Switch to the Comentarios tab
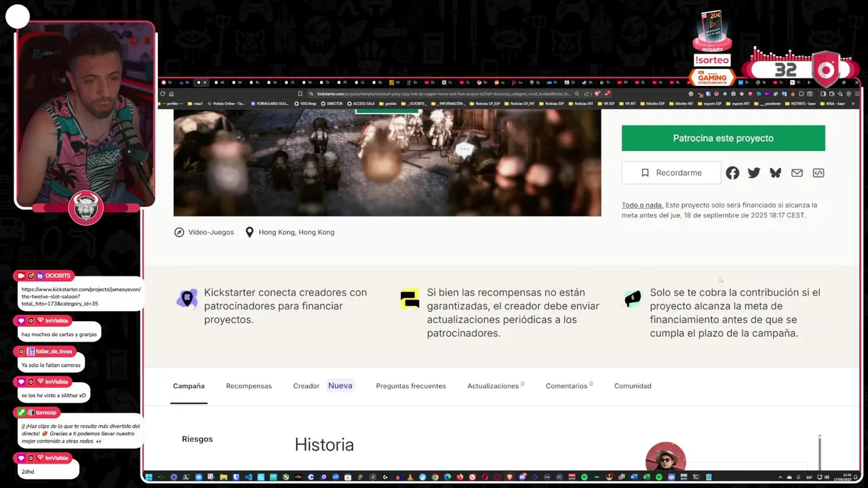 click(569, 386)
